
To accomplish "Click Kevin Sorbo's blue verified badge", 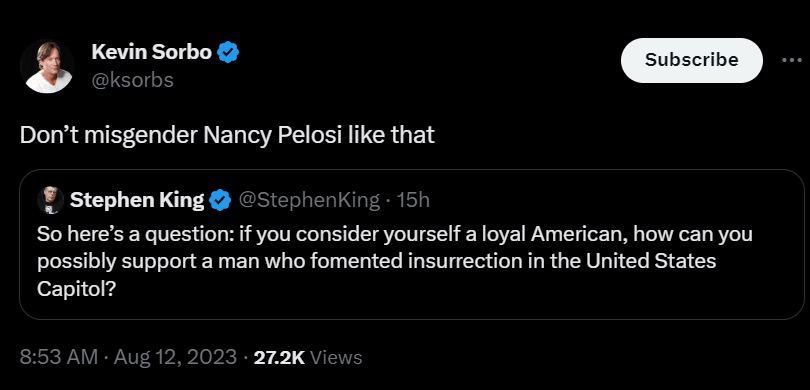I will click(227, 53).
